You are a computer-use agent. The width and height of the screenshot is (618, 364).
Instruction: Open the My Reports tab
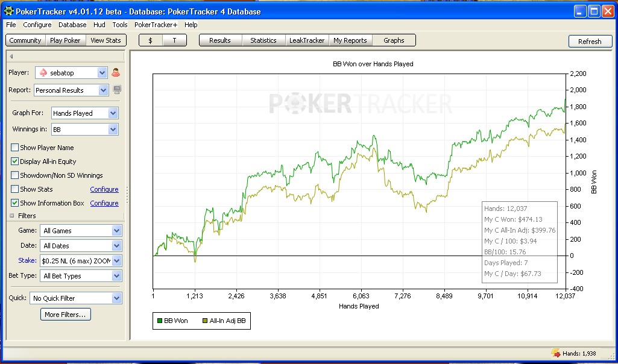pyautogui.click(x=350, y=40)
